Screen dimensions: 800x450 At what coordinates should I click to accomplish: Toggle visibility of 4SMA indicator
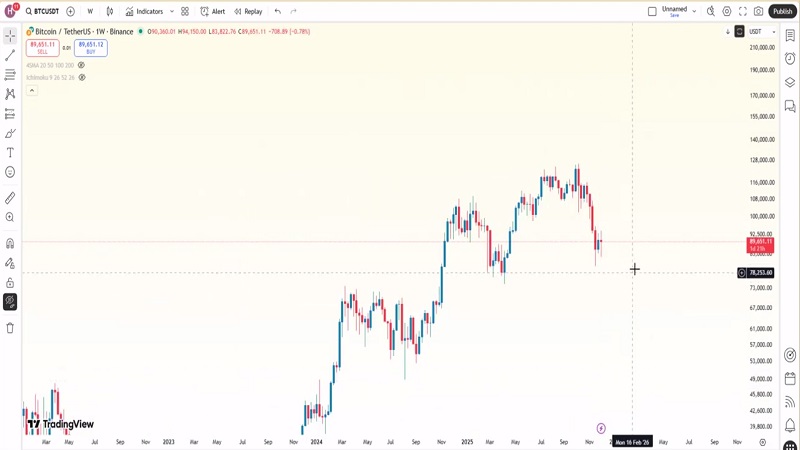tap(82, 66)
